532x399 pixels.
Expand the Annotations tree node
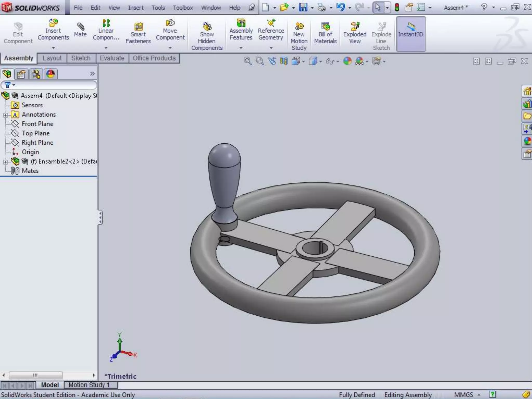point(5,115)
